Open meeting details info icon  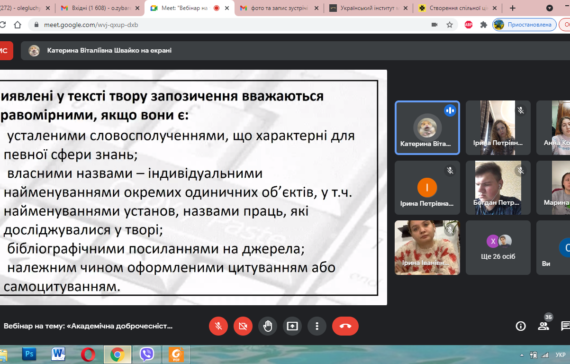(521, 326)
